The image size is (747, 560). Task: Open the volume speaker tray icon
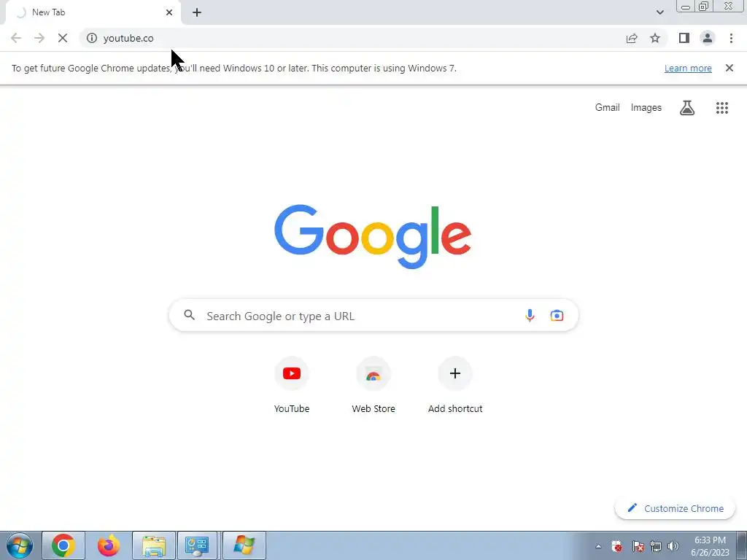click(x=673, y=546)
